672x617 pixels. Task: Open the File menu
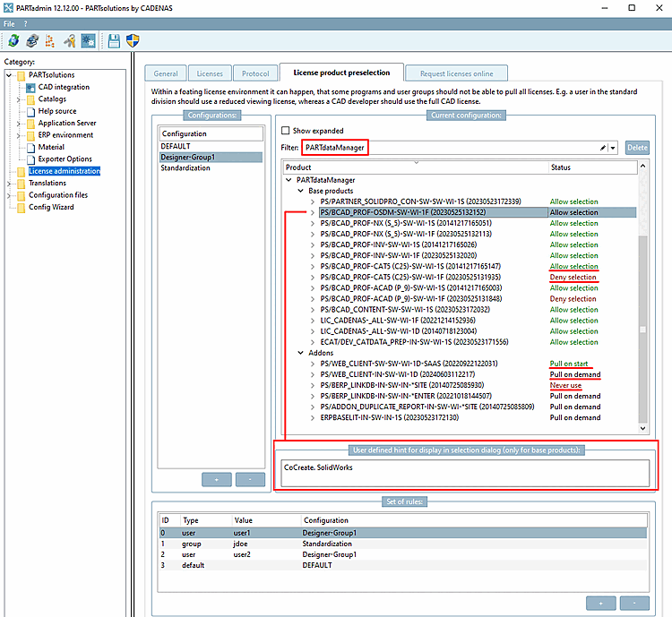(9, 24)
